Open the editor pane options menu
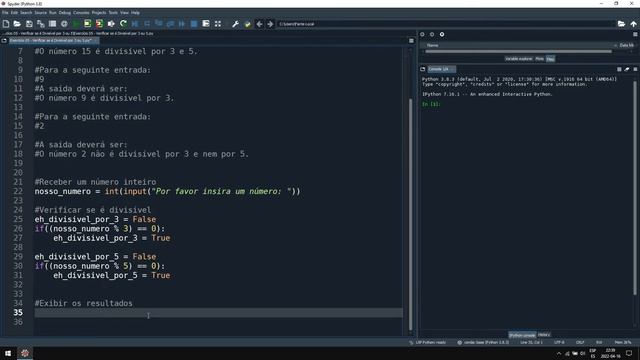Screen dimensions: 640x360 click(x=411, y=41)
